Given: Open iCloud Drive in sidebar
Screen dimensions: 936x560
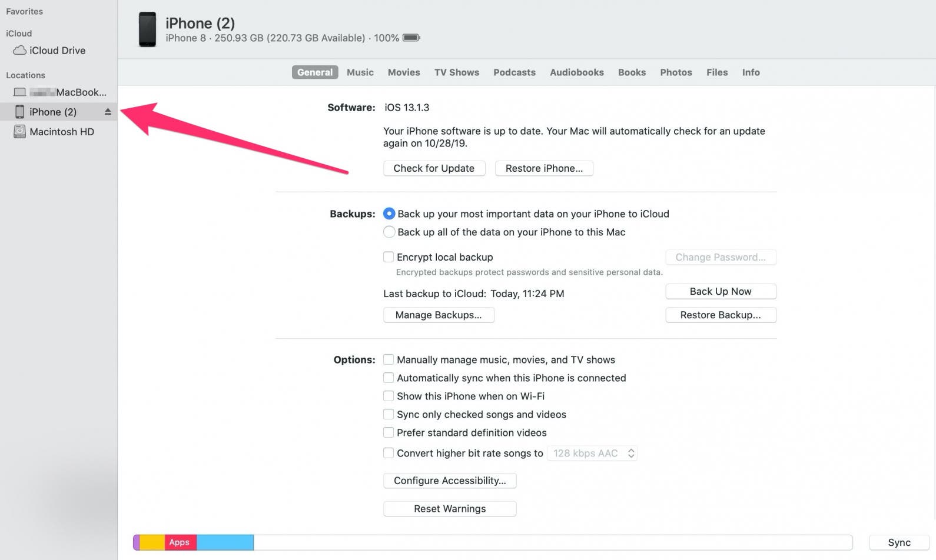Looking at the screenshot, I should [x=58, y=51].
